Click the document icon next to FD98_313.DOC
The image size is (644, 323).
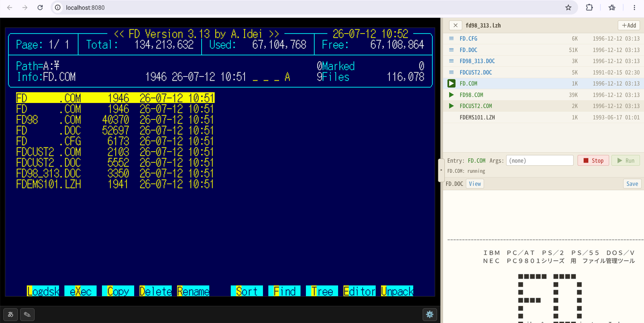click(x=451, y=61)
